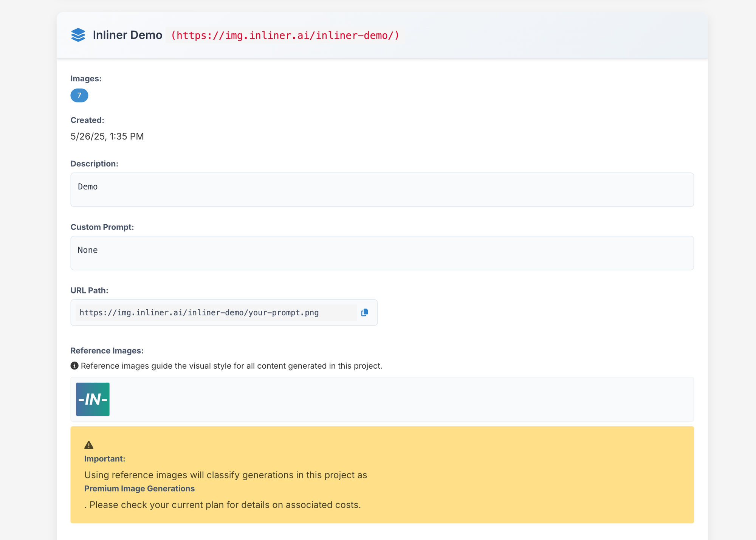Image resolution: width=756 pixels, height=540 pixels.
Task: Click the Custom Prompt field showing None
Action: pos(382,253)
